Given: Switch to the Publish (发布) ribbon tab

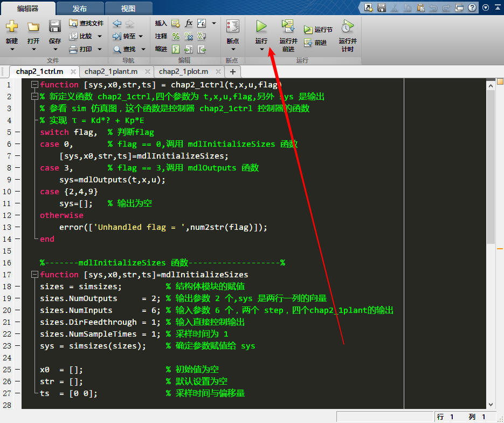Looking at the screenshot, I should pyautogui.click(x=80, y=9).
